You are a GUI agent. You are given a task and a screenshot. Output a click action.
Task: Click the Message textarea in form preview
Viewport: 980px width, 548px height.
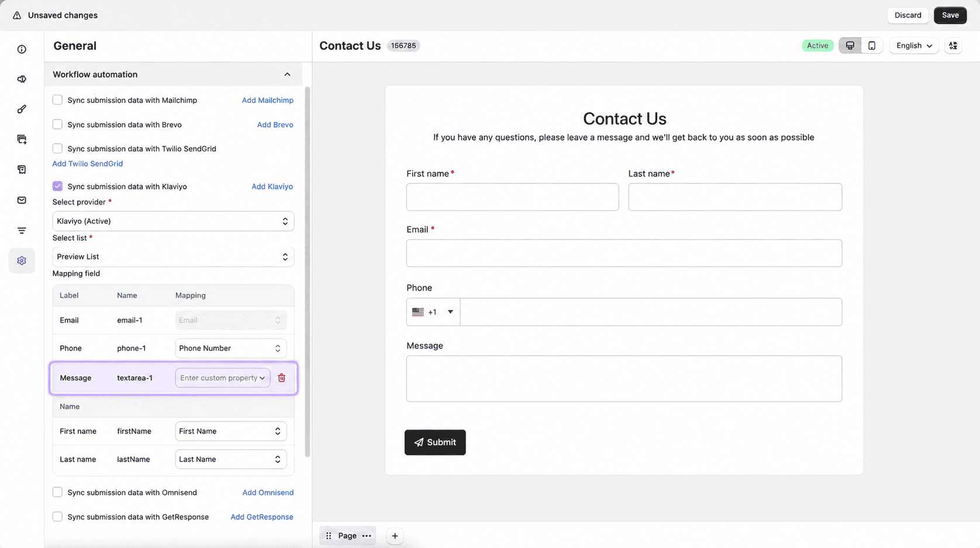[x=624, y=379]
